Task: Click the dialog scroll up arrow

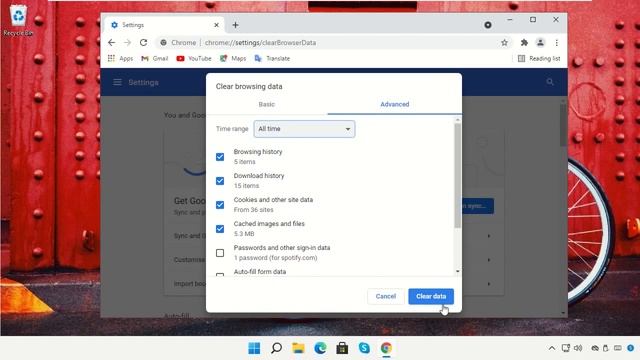Action: tap(458, 120)
